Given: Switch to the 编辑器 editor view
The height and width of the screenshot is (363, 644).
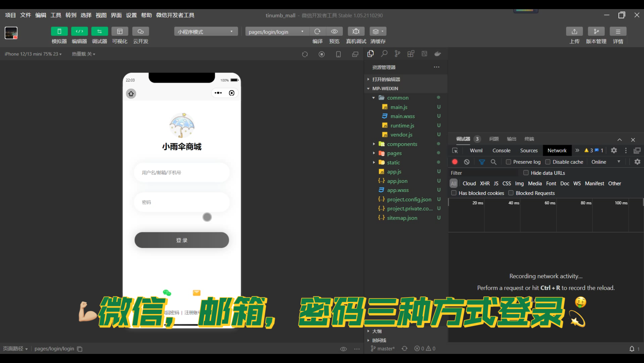Looking at the screenshot, I should click(79, 35).
